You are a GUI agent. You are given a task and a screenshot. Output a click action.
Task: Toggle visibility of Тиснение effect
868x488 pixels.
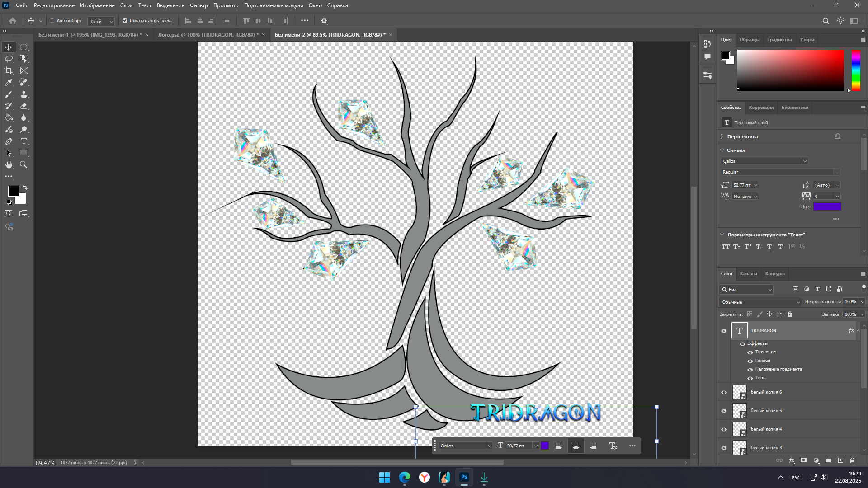(750, 352)
